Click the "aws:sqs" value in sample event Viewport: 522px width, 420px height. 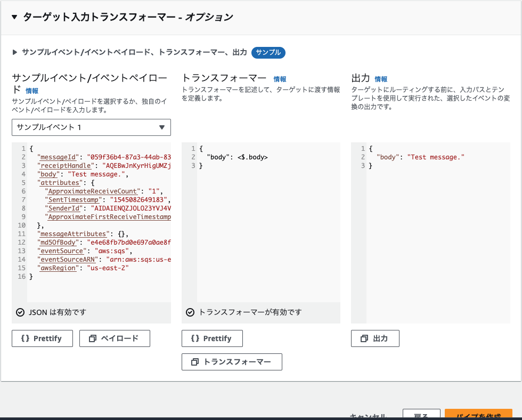point(112,251)
